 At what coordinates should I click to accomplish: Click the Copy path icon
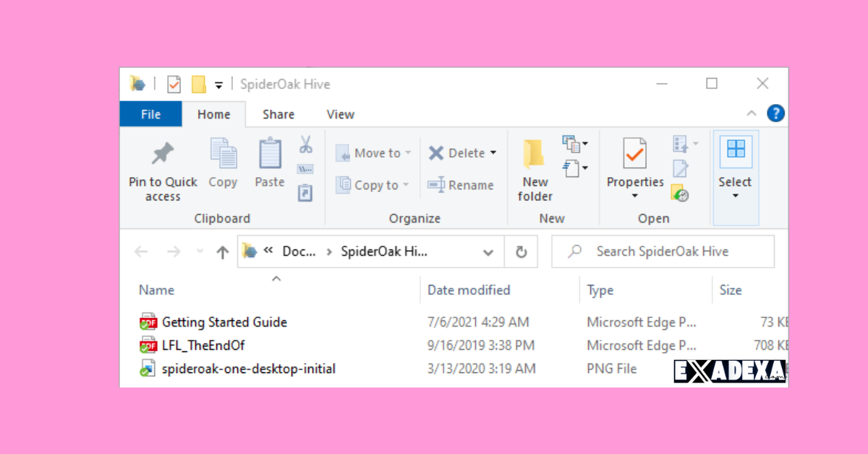(305, 168)
